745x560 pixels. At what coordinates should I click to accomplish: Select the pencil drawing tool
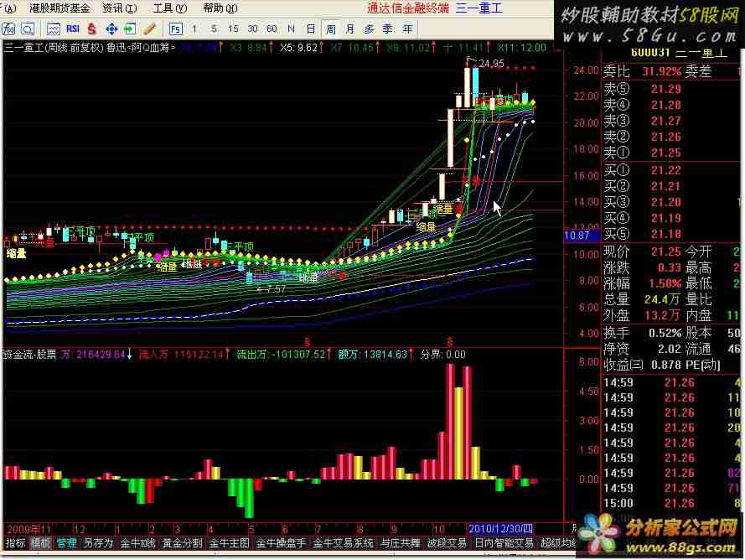150,29
